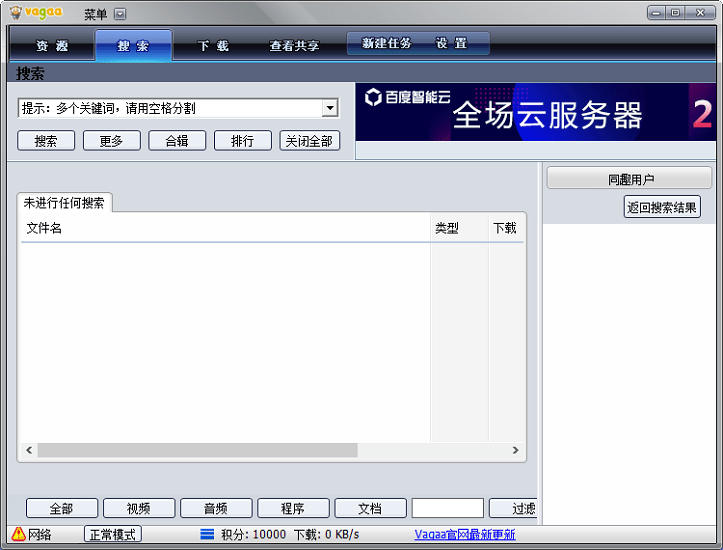This screenshot has width=723, height=550.
Task: Close the Vagaa window
Action: coord(700,13)
